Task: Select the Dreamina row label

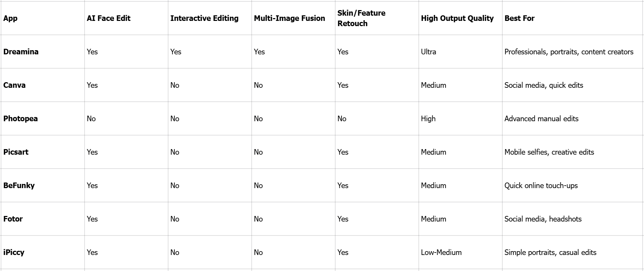Action: pyautogui.click(x=21, y=52)
